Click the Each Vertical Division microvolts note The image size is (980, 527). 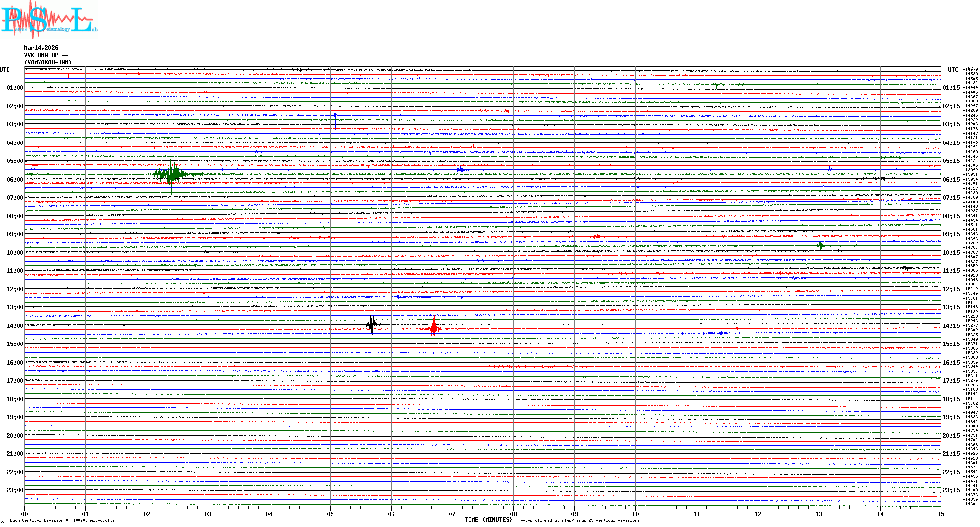coord(62,520)
